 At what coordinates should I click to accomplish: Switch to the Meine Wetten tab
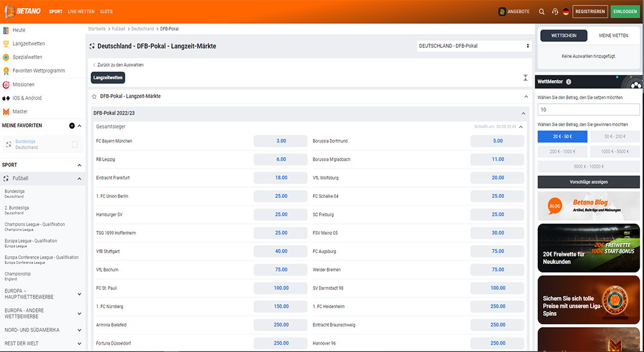coord(614,36)
